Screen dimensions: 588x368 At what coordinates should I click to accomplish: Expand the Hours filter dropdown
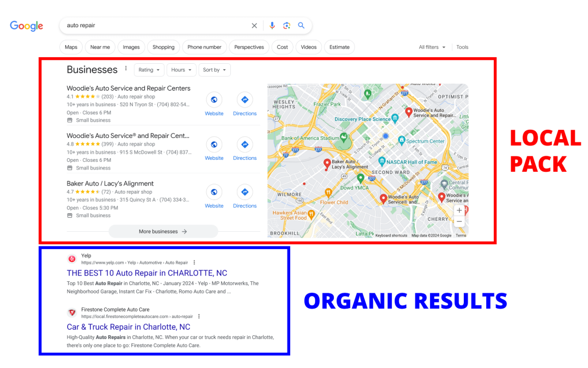tap(181, 70)
